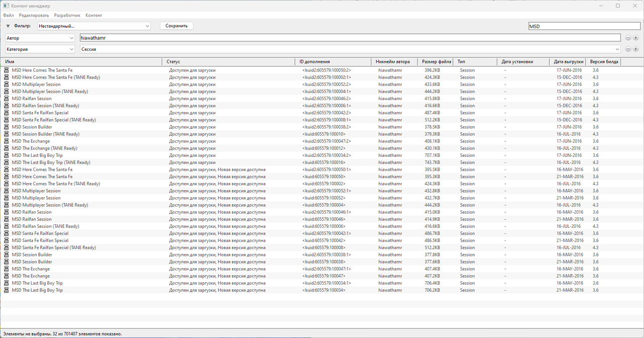644x338 pixels.
Task: Click the file size 377.6KB
Action: click(432, 262)
